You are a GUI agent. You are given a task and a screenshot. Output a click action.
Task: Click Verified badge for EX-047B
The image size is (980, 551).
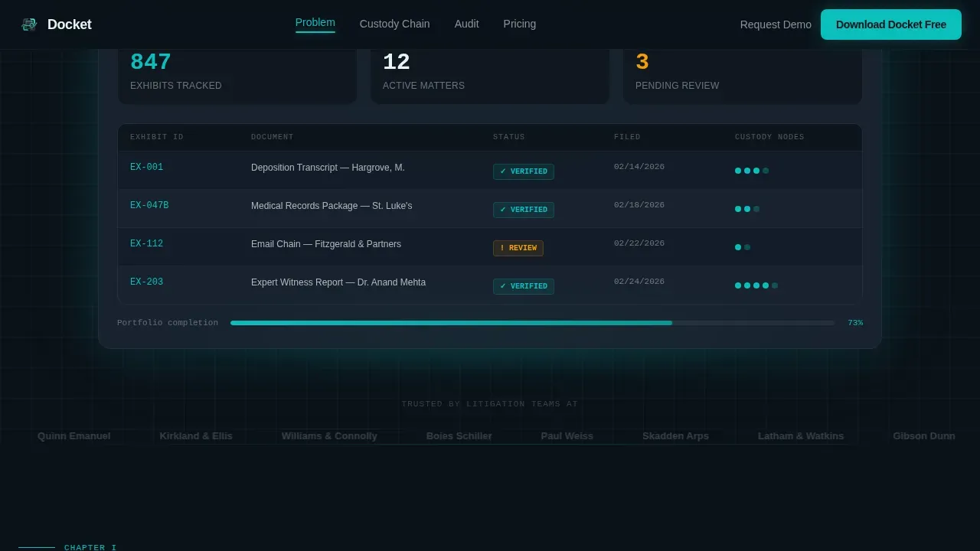pos(524,210)
